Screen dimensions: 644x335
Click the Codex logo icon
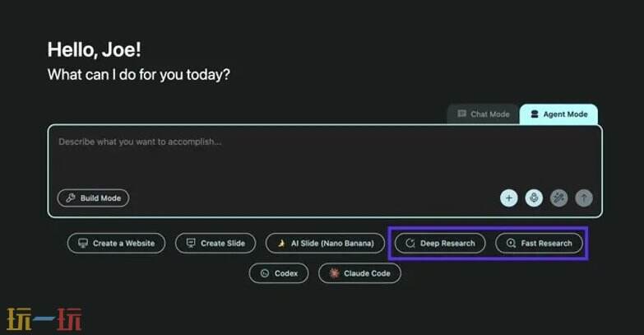(x=265, y=273)
